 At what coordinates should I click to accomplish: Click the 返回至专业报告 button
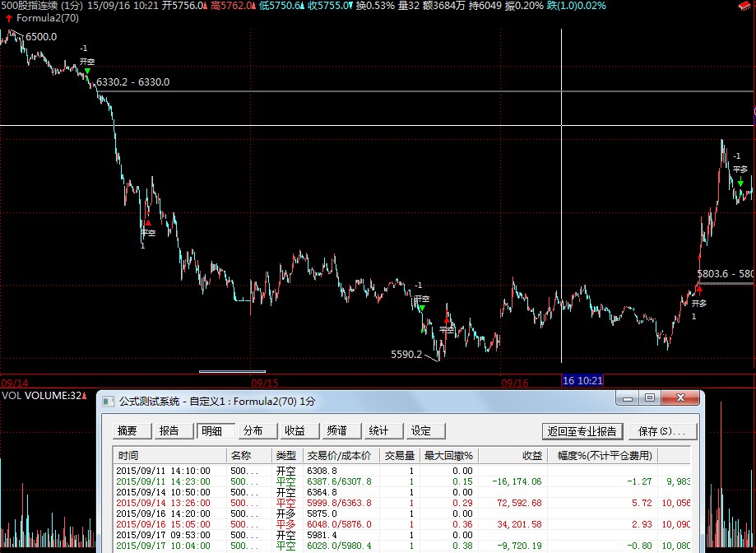coord(583,430)
